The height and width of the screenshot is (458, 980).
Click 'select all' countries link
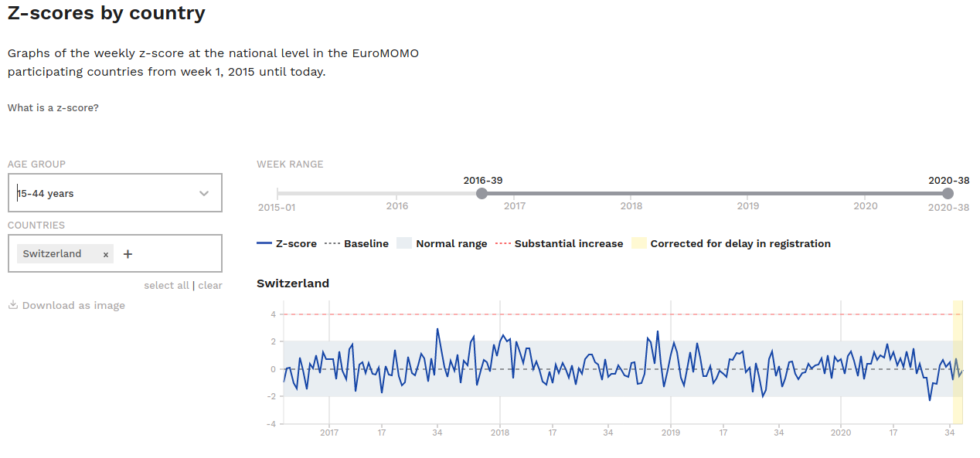click(x=166, y=286)
